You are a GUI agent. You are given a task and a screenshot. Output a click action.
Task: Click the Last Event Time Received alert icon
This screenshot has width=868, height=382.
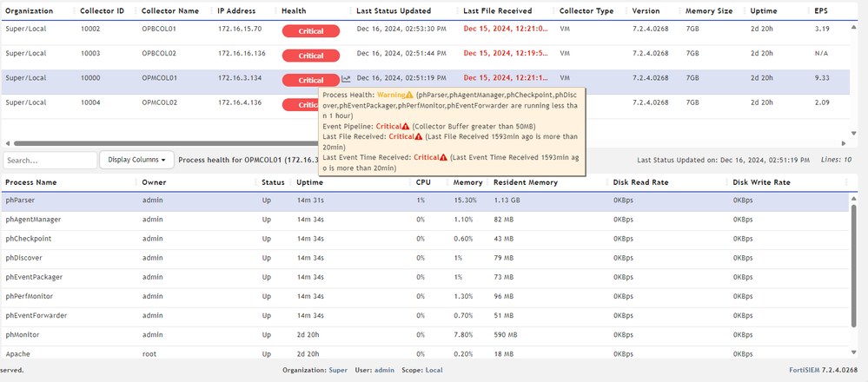pyautogui.click(x=443, y=157)
